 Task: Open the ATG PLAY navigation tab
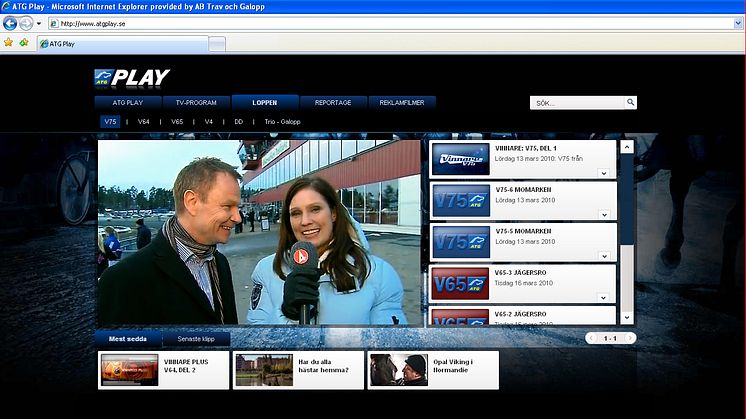pos(128,103)
